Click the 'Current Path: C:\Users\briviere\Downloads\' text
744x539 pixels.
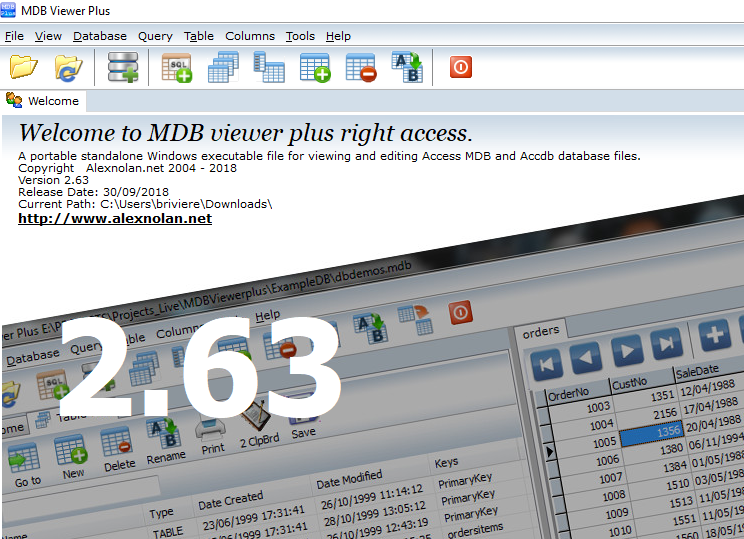(x=145, y=204)
